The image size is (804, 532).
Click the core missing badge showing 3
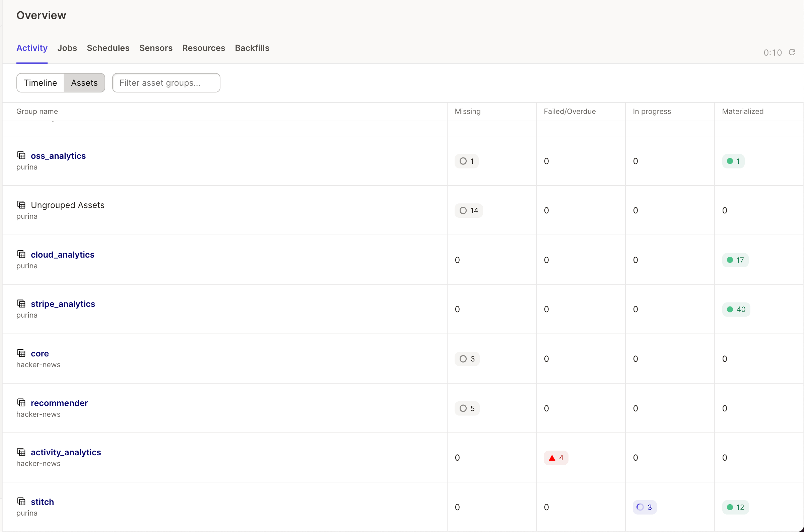(467, 359)
